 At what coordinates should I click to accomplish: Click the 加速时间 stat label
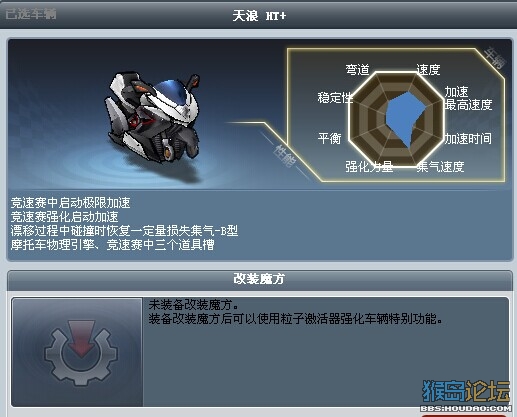[x=468, y=138]
